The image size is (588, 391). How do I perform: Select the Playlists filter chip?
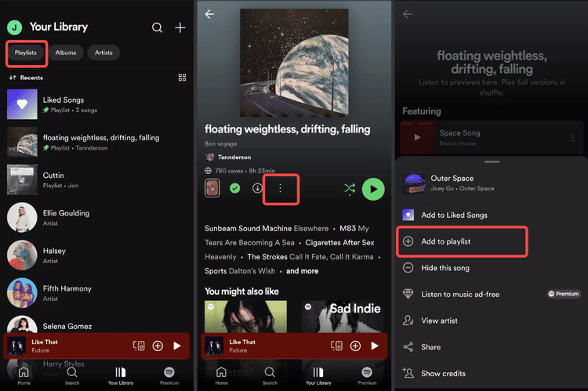click(26, 52)
